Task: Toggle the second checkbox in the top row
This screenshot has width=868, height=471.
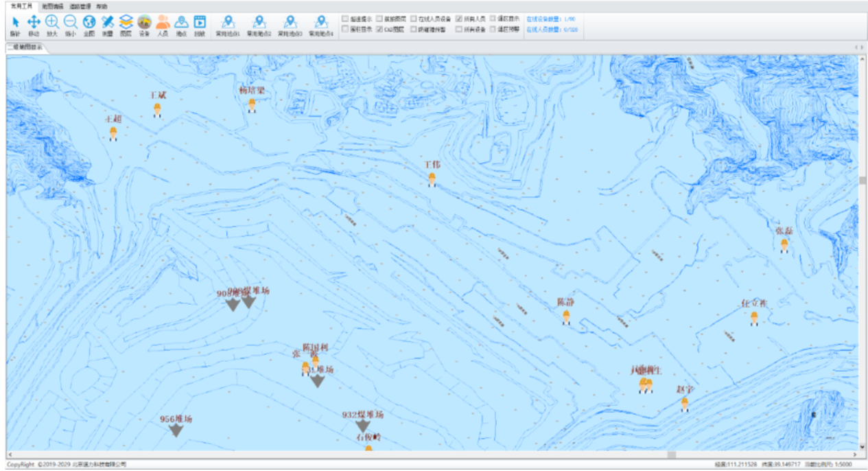Action: (x=379, y=19)
